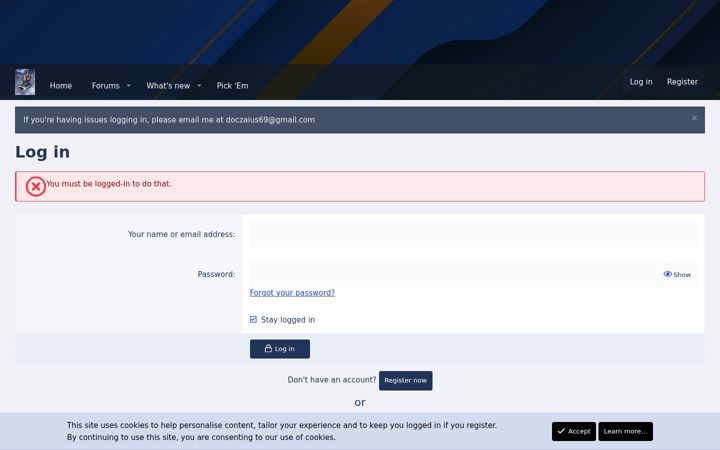The image size is (720, 450).
Task: Focus the name or email address field
Action: pyautogui.click(x=473, y=234)
